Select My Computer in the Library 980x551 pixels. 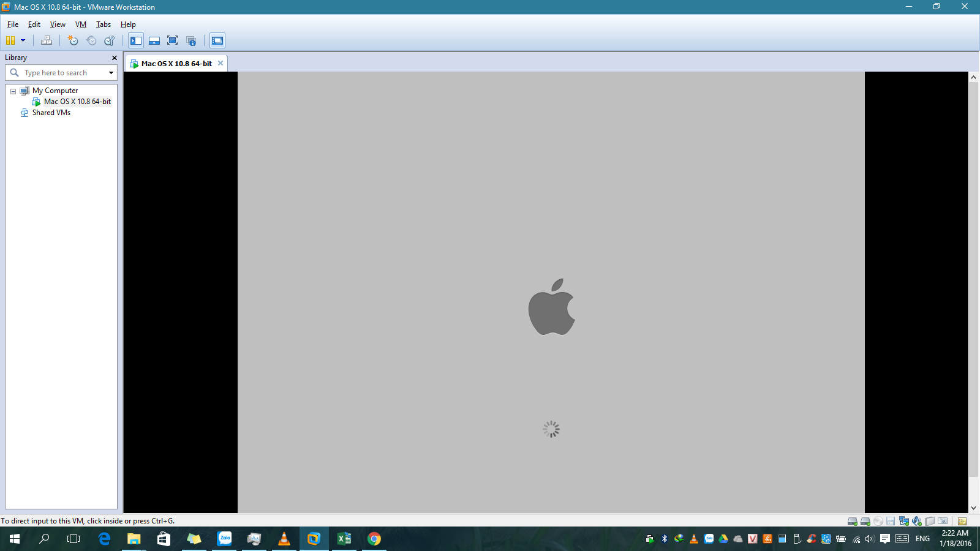tap(55, 91)
